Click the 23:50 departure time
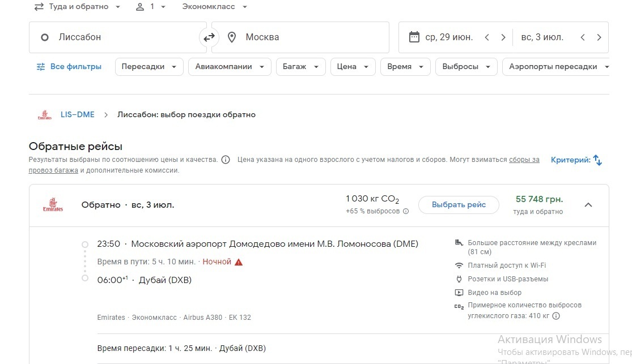Screen dimensions: 632x364 coord(108,244)
